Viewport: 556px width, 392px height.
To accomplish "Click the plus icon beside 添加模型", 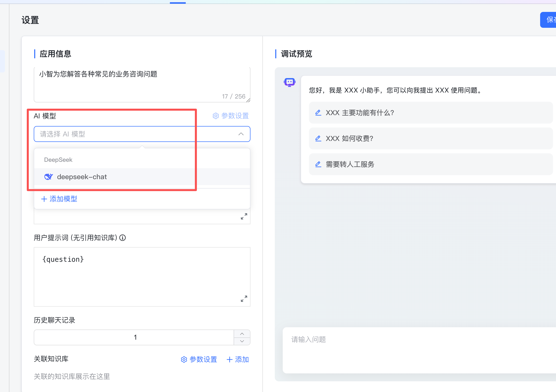I will tap(44, 199).
